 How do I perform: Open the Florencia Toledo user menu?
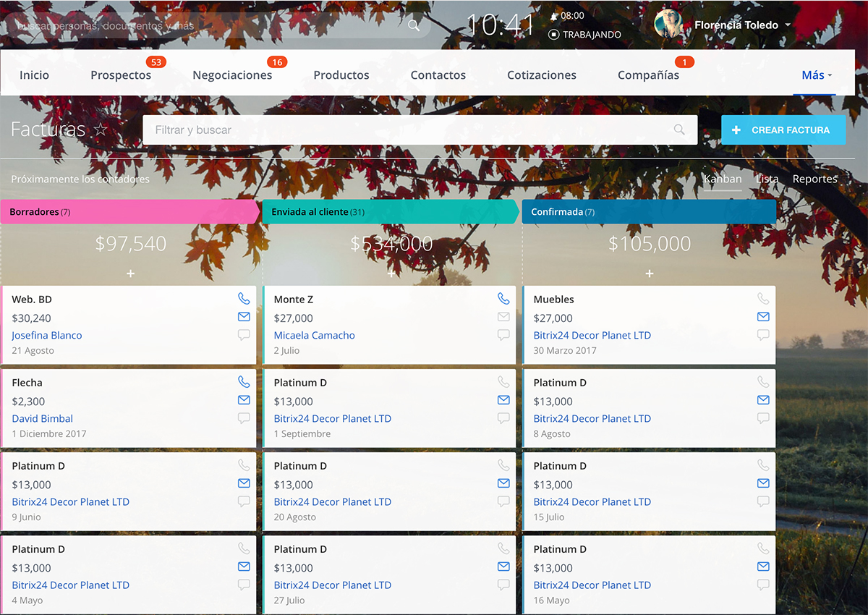click(x=736, y=25)
